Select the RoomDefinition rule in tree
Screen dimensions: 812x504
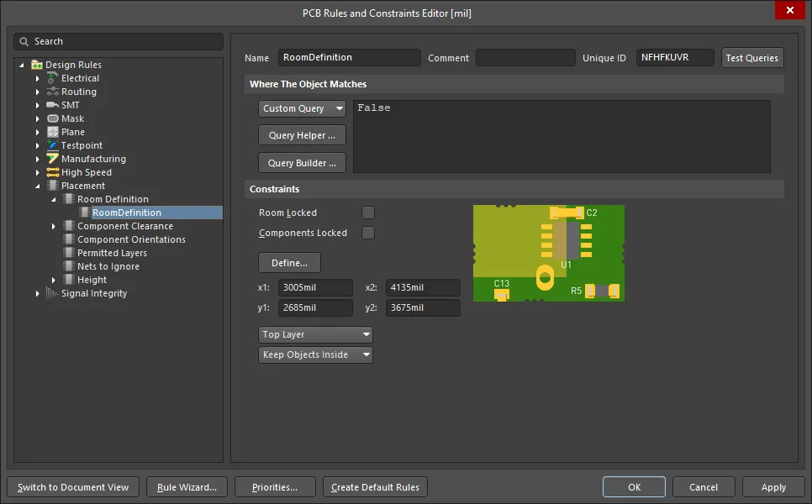(x=127, y=213)
